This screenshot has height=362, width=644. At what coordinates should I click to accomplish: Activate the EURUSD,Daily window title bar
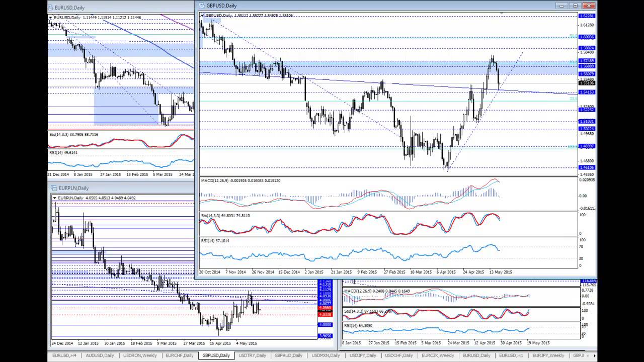[x=122, y=8]
